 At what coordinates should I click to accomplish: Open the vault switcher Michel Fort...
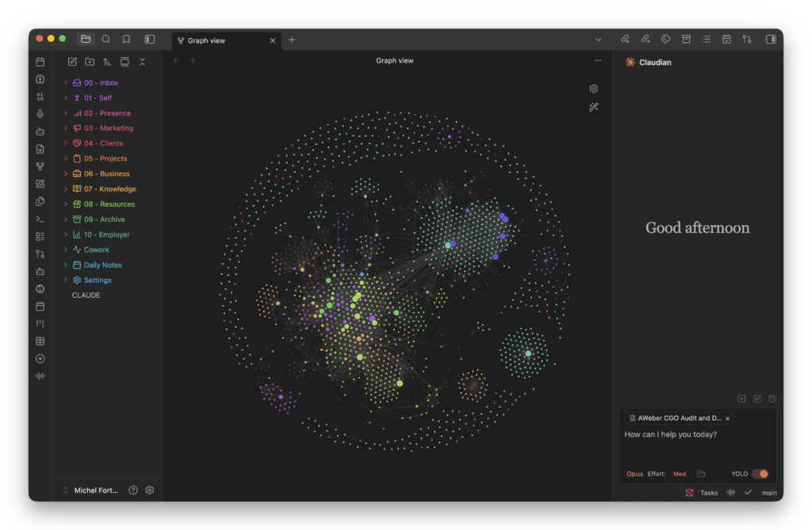click(x=91, y=490)
